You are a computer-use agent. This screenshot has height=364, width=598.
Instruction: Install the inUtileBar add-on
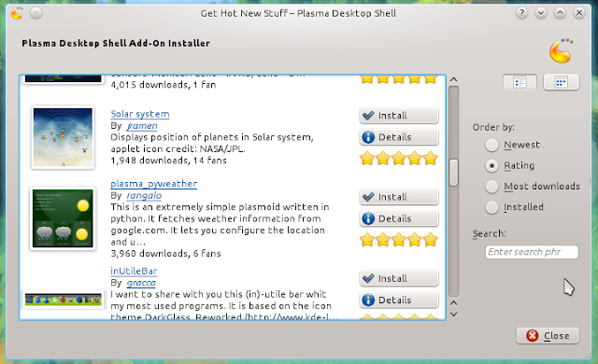pos(399,278)
